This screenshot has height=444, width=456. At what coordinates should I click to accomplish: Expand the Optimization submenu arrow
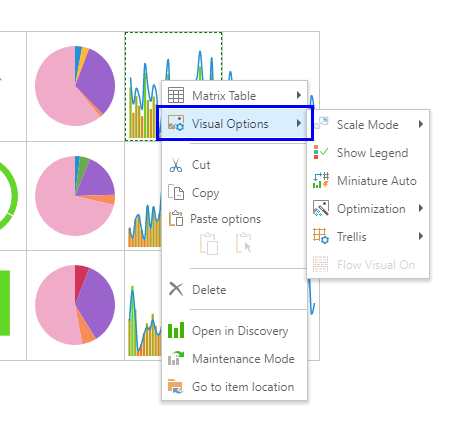[421, 208]
